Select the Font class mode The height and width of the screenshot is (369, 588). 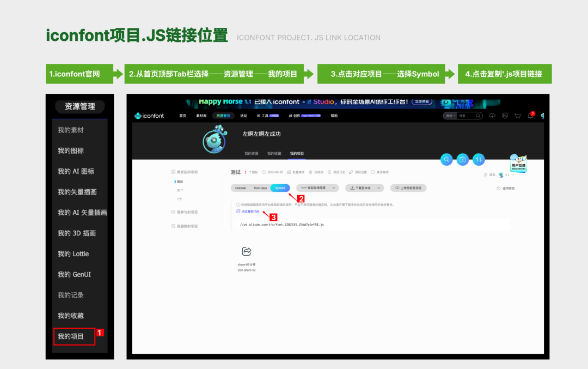pos(260,188)
